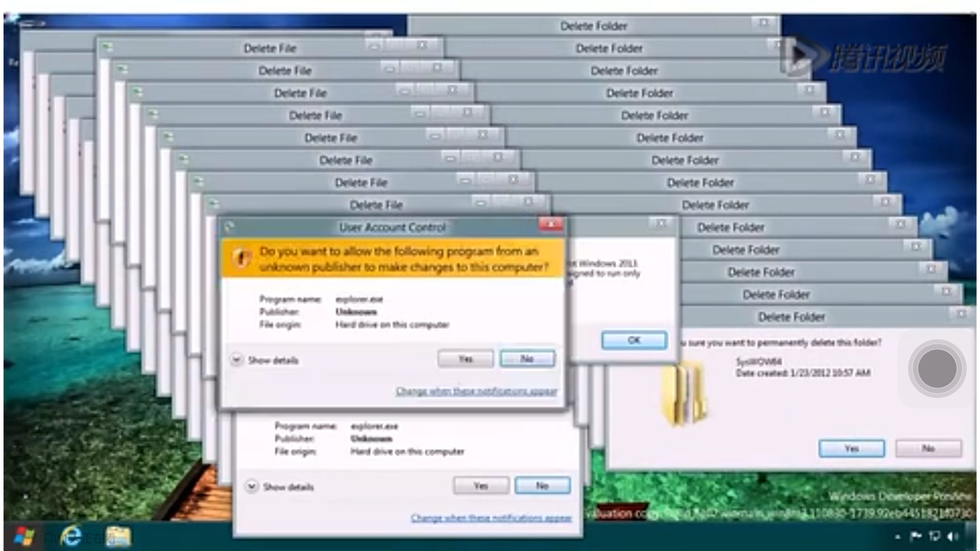Click the User Account Control shield icon
This screenshot has width=980, height=551.
[x=241, y=258]
